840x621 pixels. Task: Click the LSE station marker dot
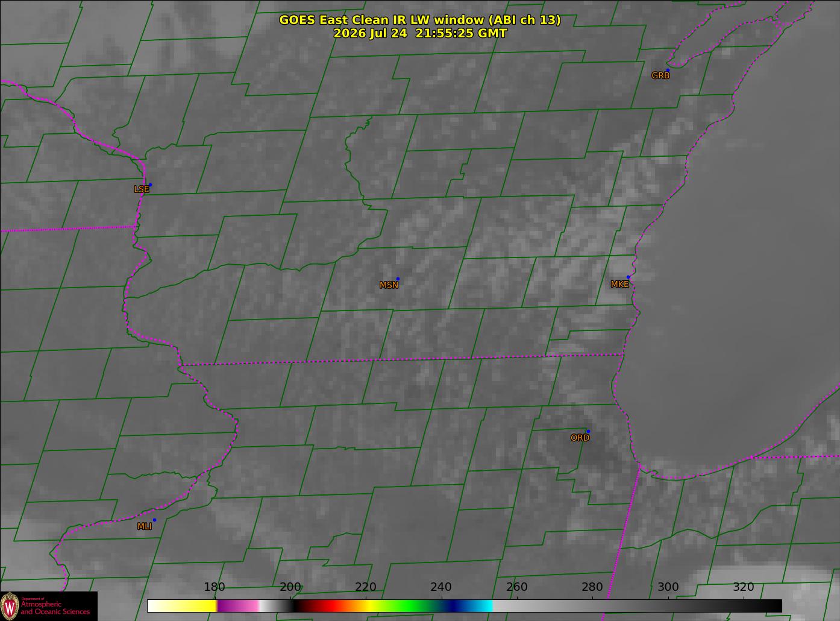coord(150,185)
